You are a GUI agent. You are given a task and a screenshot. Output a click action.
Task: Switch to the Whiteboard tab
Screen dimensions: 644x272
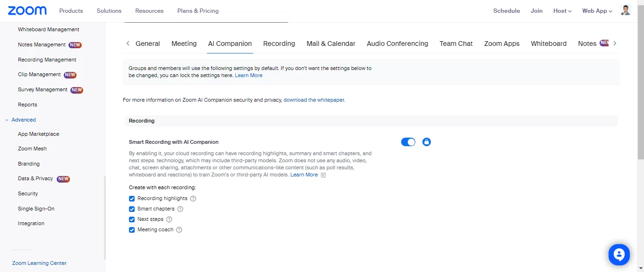tap(549, 44)
